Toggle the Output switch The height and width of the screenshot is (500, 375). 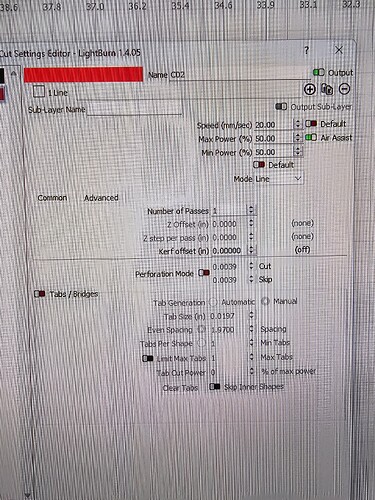pos(319,72)
